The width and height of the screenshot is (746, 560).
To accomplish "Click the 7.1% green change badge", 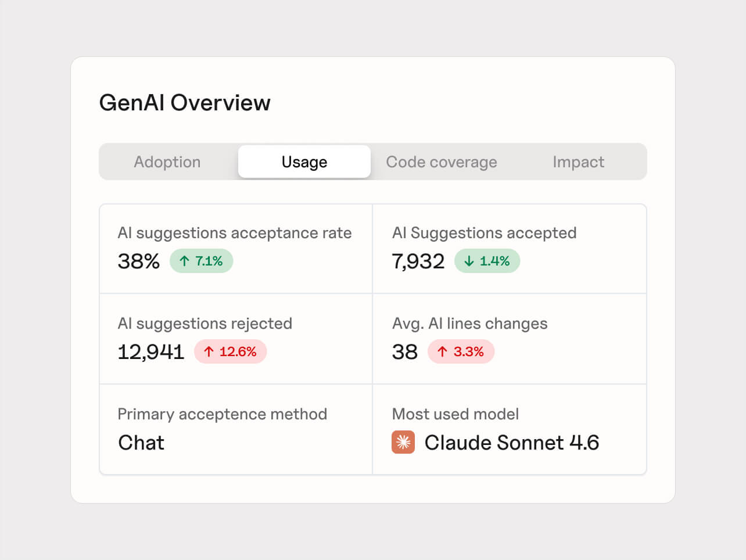I will click(x=202, y=261).
